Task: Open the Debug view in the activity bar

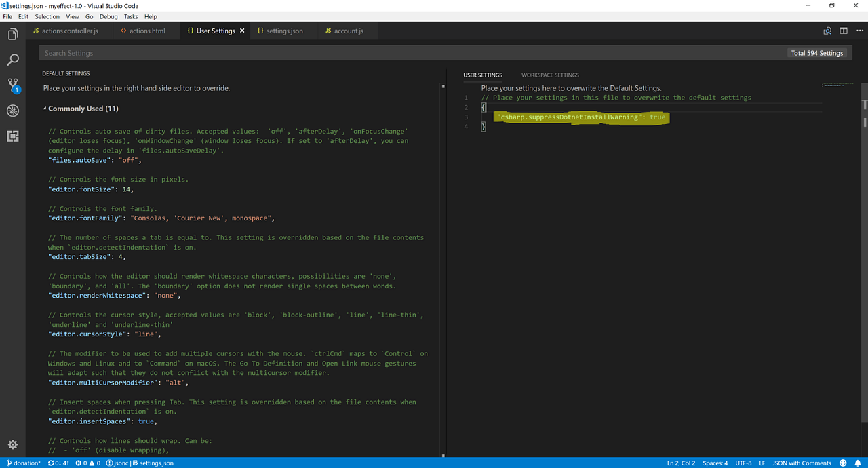Action: coord(12,111)
